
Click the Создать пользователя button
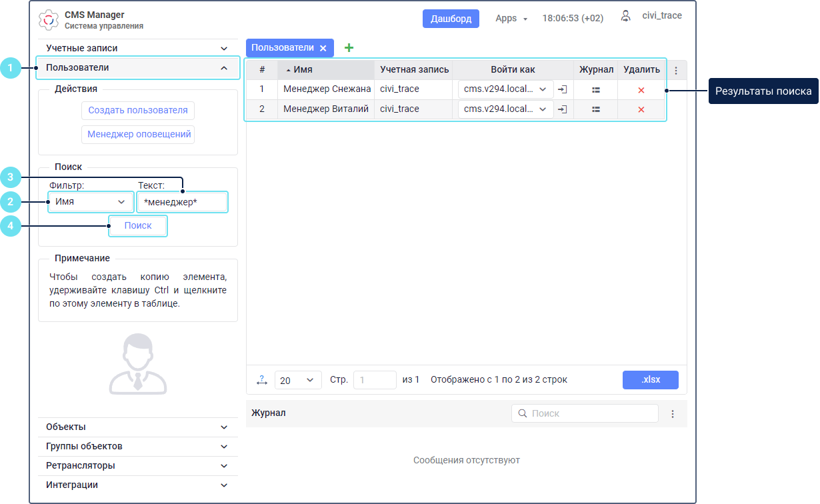click(x=138, y=111)
